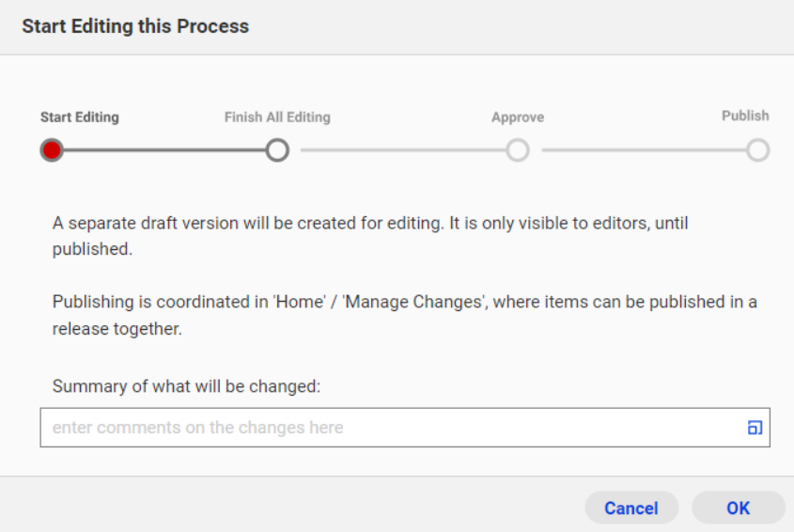Expand the comments box using popout icon
Viewport: 794px width, 532px height.
[755, 428]
